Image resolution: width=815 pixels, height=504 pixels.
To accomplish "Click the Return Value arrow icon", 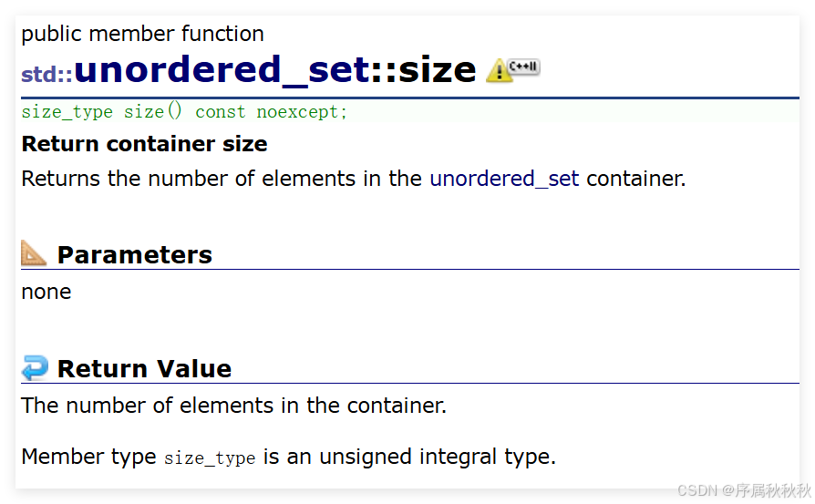I will point(35,367).
